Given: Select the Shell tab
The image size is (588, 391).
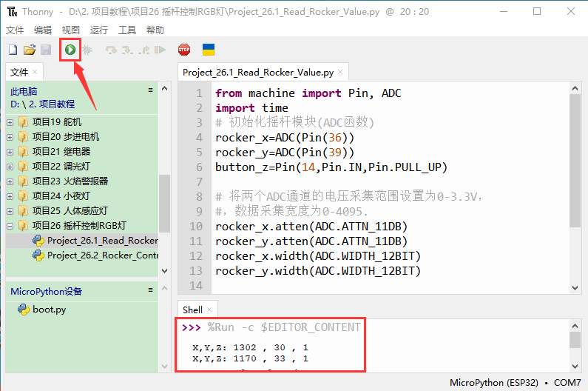Looking at the screenshot, I should coord(193,310).
